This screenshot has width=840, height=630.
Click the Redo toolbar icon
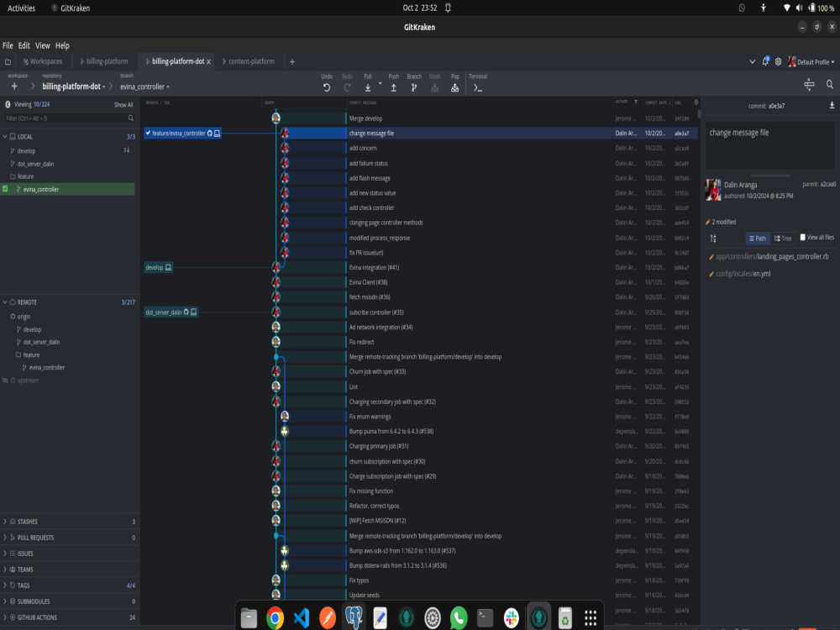click(x=347, y=88)
